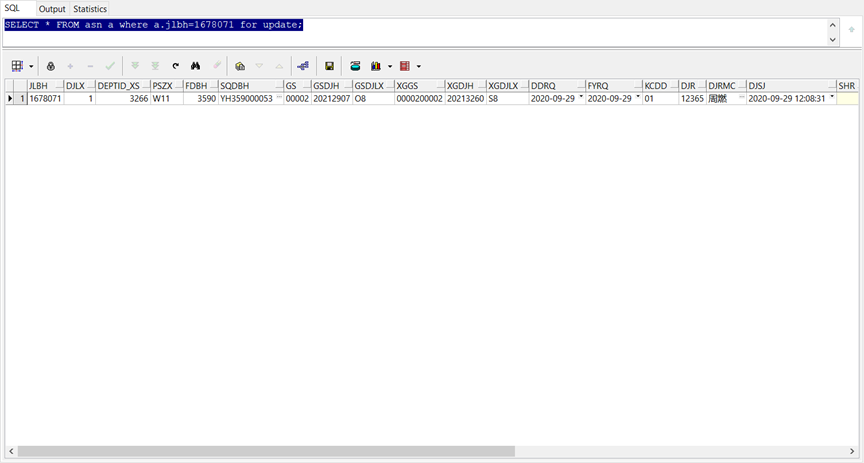Image resolution: width=864 pixels, height=463 pixels.
Task: Click the DEPTID_XS column header
Action: tap(123, 86)
